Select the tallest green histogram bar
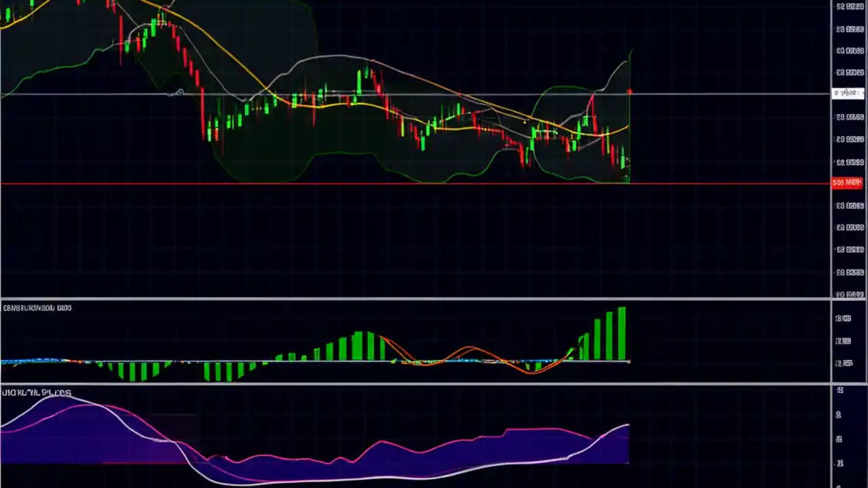Screen dimensions: 868x488 (x=622, y=332)
